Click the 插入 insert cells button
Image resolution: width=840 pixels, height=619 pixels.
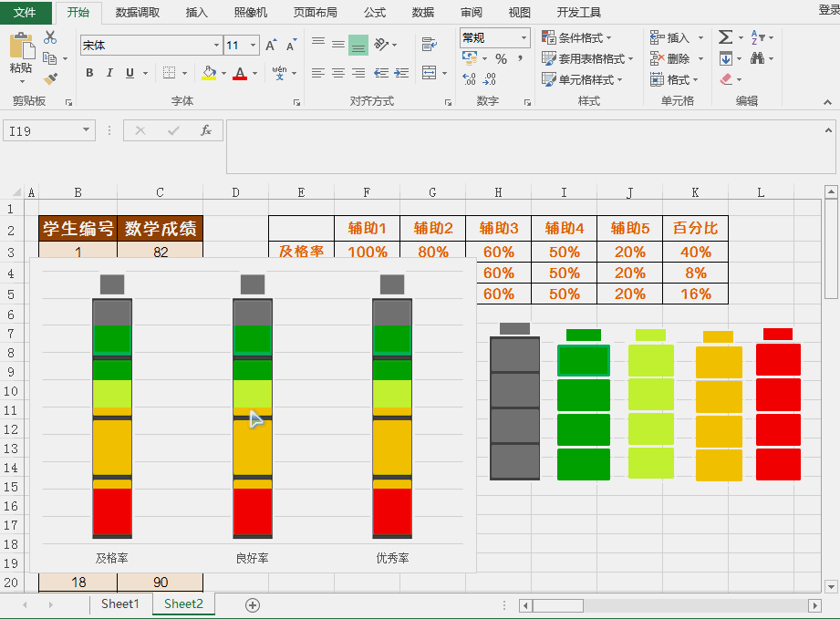point(669,37)
